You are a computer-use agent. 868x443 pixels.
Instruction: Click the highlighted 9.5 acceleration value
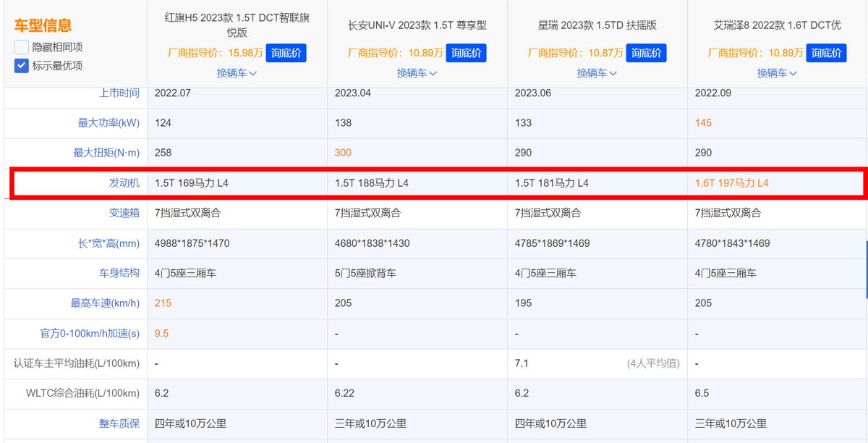pyautogui.click(x=161, y=334)
